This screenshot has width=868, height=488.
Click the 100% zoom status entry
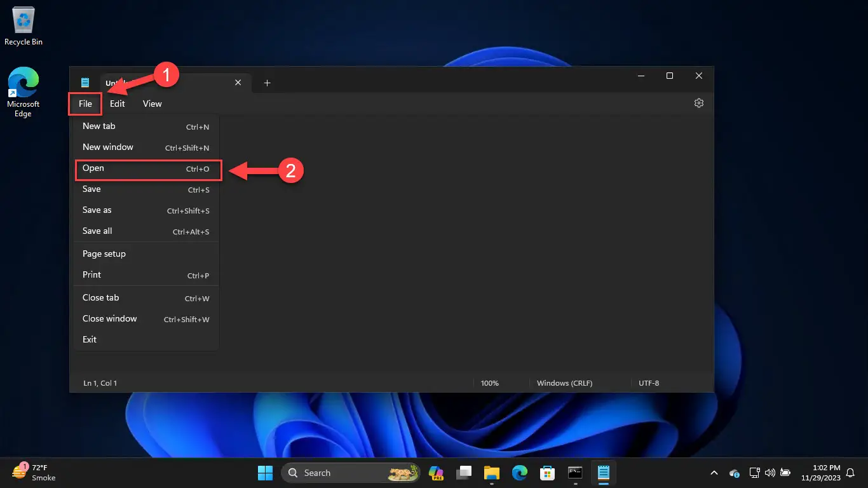(490, 383)
